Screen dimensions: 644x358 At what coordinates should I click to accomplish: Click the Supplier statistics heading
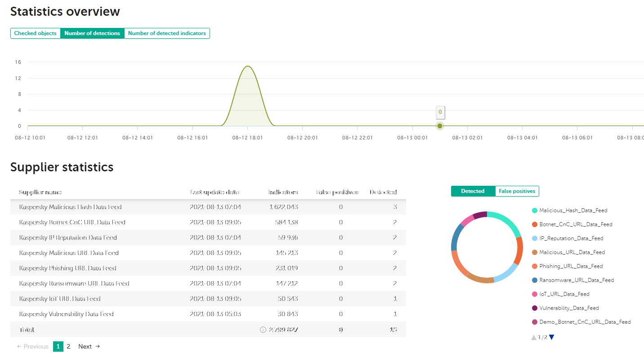point(62,167)
